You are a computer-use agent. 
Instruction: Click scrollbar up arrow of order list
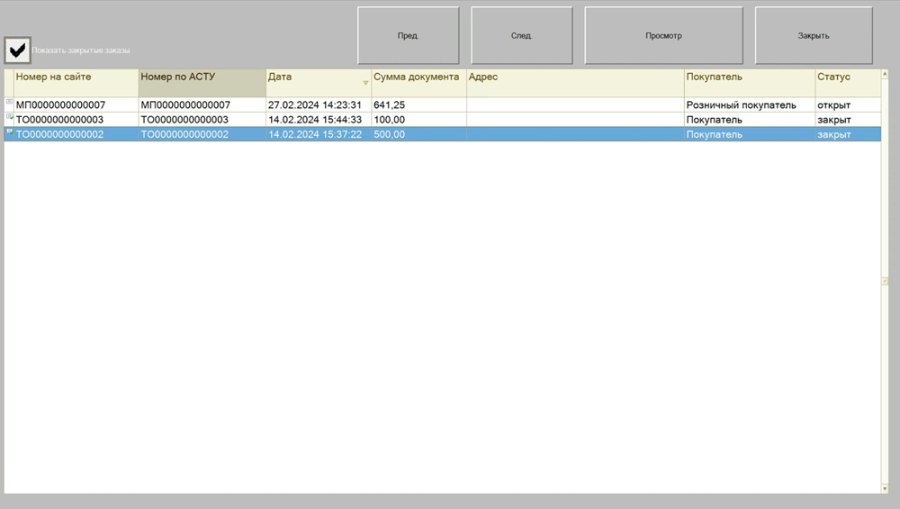885,73
